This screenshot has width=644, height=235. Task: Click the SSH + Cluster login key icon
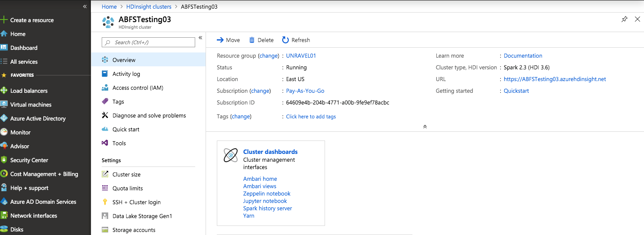(x=105, y=202)
